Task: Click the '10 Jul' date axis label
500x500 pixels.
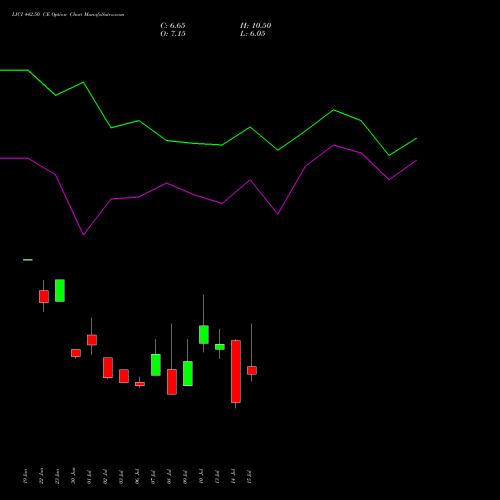Action: [202, 477]
